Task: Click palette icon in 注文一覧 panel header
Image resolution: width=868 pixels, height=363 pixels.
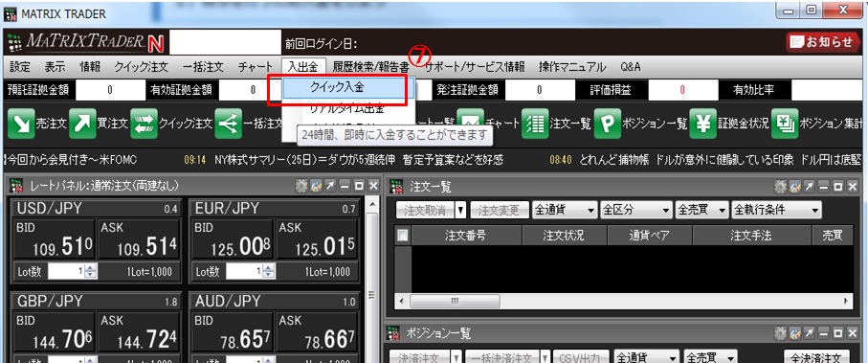Action: tap(794, 187)
